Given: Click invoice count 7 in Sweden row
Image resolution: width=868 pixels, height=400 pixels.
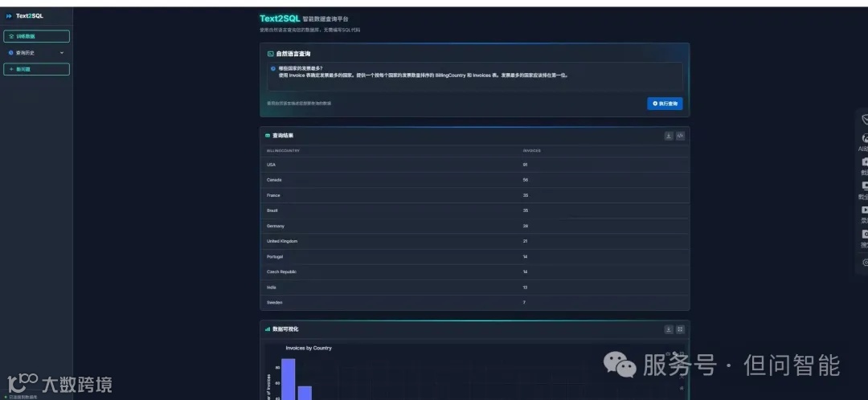Looking at the screenshot, I should [524, 303].
